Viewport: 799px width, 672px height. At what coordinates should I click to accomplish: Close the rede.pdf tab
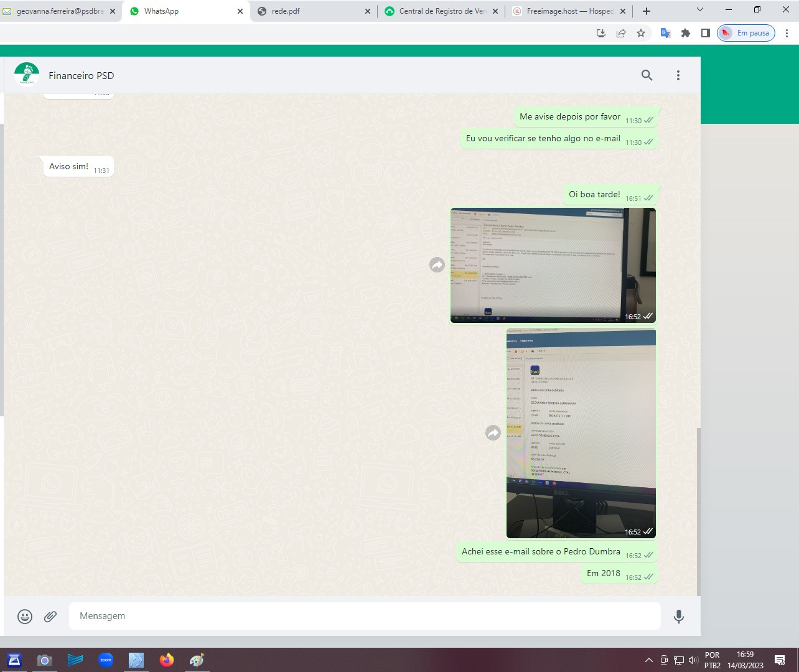tap(367, 11)
